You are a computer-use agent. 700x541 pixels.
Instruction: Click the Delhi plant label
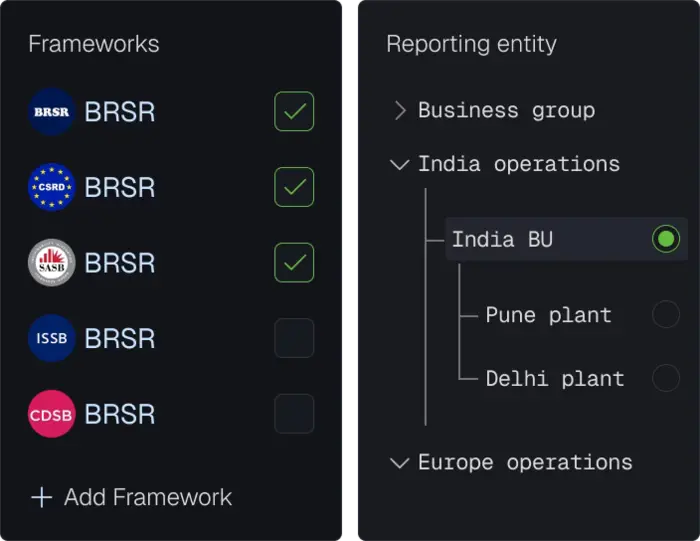point(555,379)
